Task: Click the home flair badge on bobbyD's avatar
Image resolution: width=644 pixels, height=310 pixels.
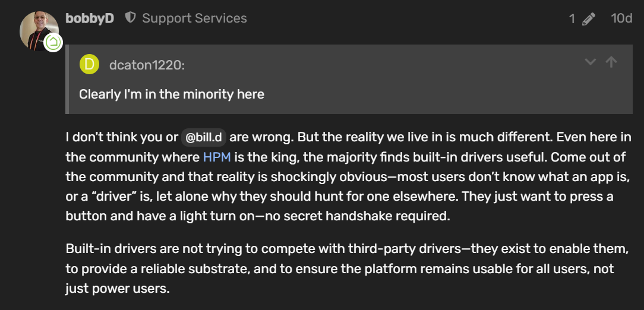Action: click(53, 42)
